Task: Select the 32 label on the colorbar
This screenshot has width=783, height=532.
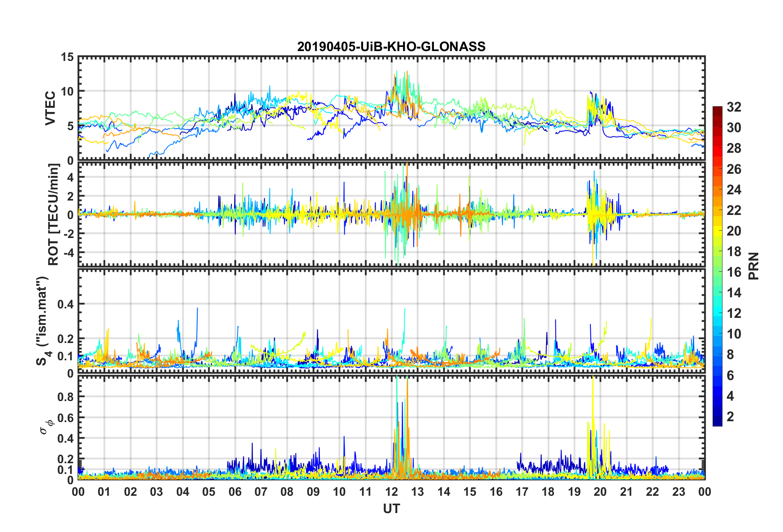Action: (734, 107)
